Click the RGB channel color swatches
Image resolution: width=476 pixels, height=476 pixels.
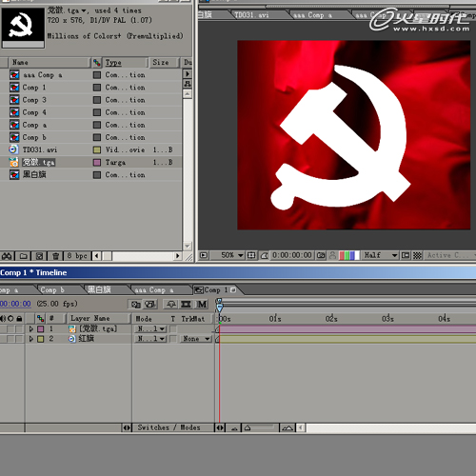pyautogui.click(x=348, y=255)
